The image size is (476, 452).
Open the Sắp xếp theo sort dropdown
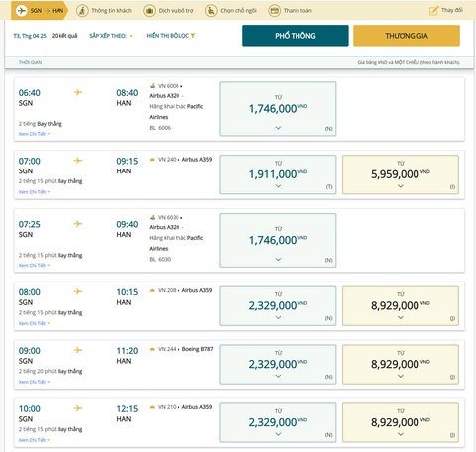[x=111, y=36]
